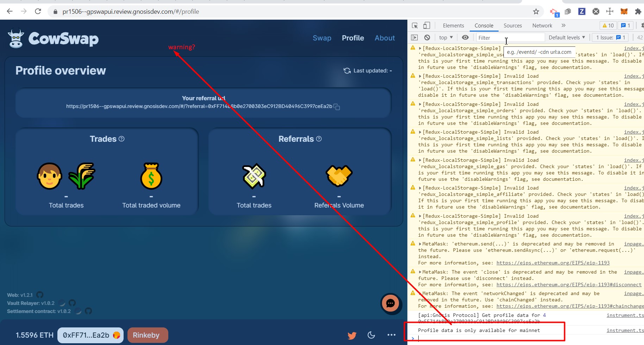This screenshot has width=644, height=345.
Task: Expand the redux_localstorage_simple_transactions warning
Action: [420, 76]
